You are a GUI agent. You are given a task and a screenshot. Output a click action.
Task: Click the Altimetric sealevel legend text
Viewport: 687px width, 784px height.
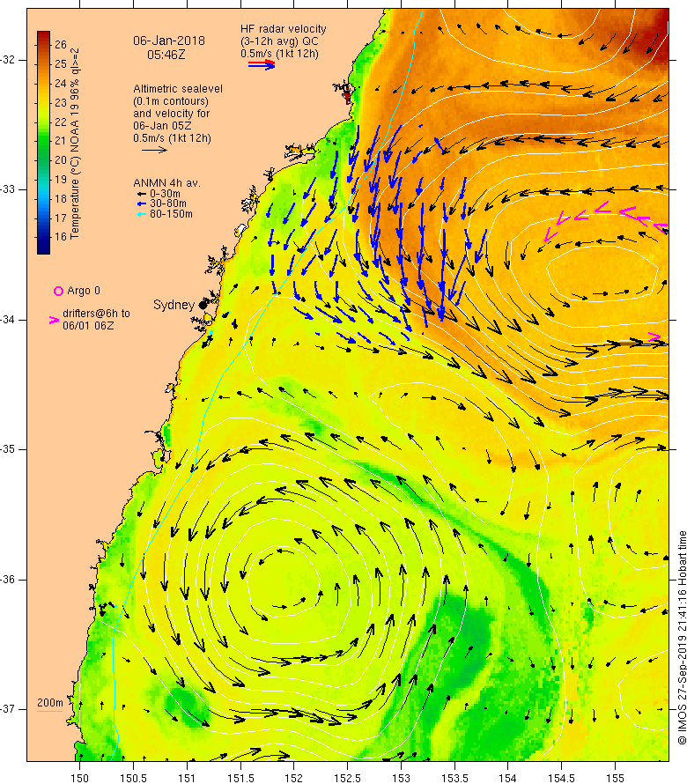pyautogui.click(x=178, y=89)
